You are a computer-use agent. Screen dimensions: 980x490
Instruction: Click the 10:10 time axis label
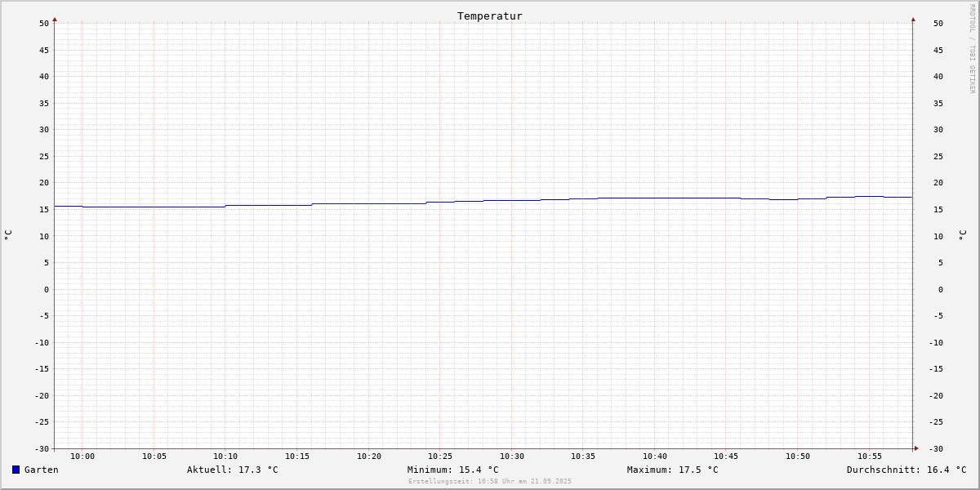tap(225, 457)
